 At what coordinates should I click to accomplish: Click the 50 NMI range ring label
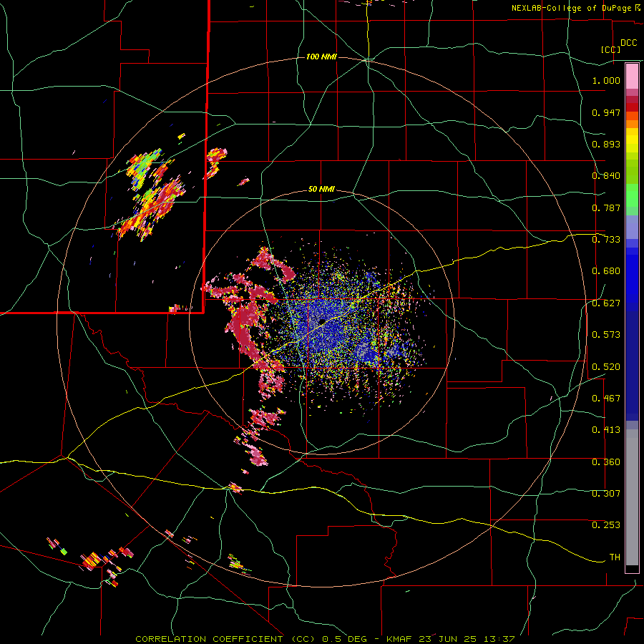pos(321,190)
